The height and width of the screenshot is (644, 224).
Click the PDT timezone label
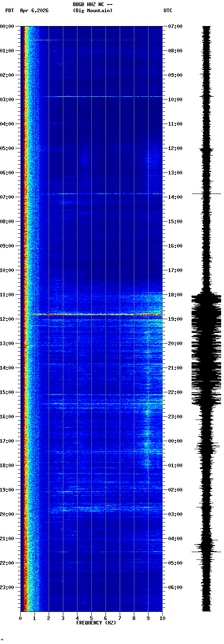pyautogui.click(x=9, y=11)
